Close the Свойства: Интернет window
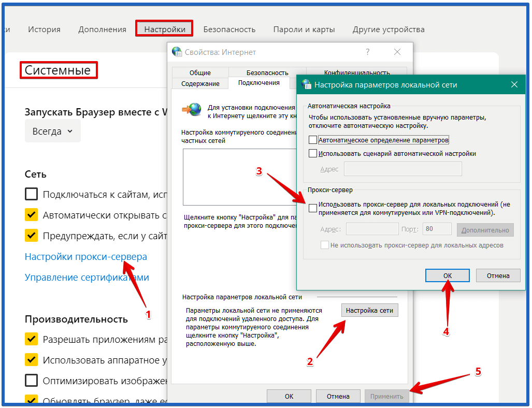Viewport: 532px width, 408px height. (397, 52)
